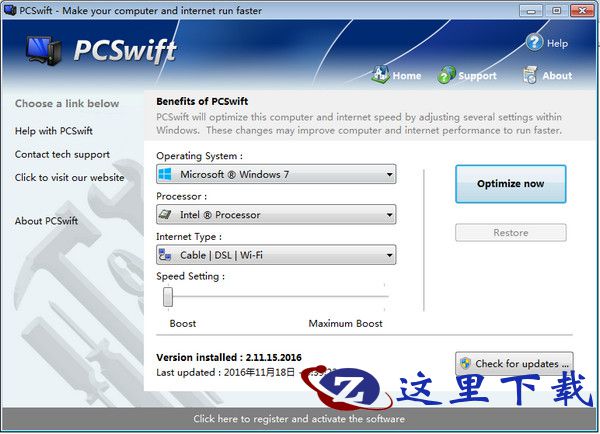
Task: Open Support in the header navigation
Action: pos(477,76)
